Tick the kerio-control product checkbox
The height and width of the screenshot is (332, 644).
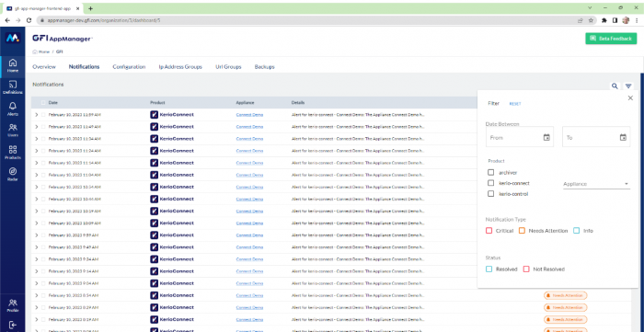coord(490,194)
